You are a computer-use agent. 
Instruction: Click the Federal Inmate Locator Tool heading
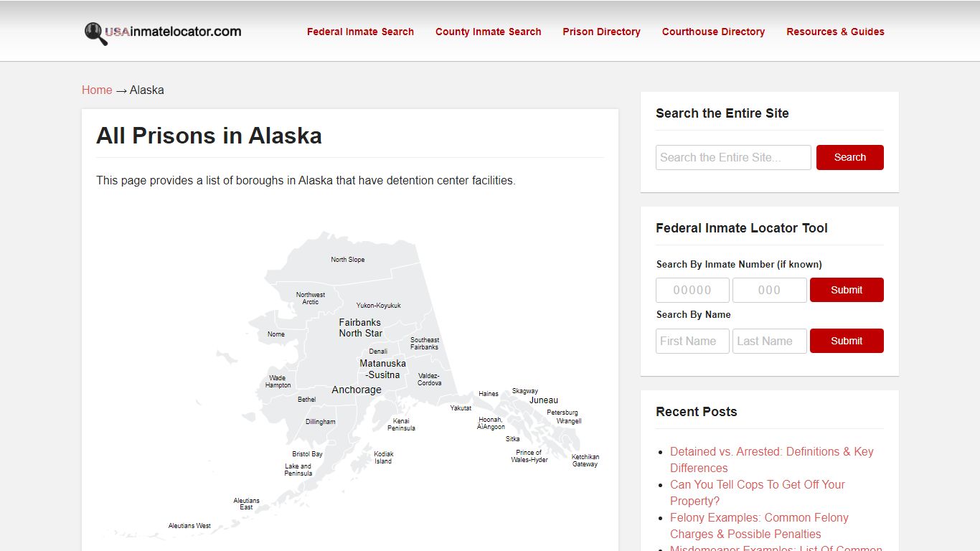click(x=742, y=228)
